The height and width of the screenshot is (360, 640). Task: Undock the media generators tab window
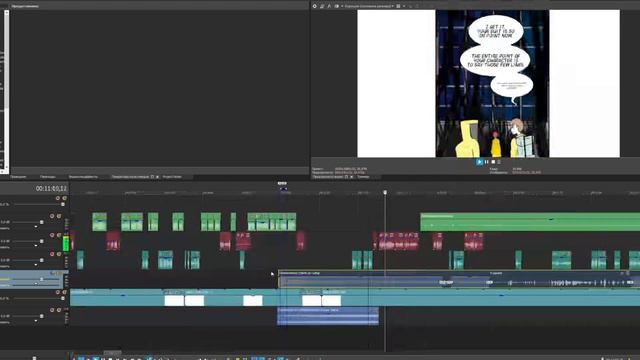152,177
